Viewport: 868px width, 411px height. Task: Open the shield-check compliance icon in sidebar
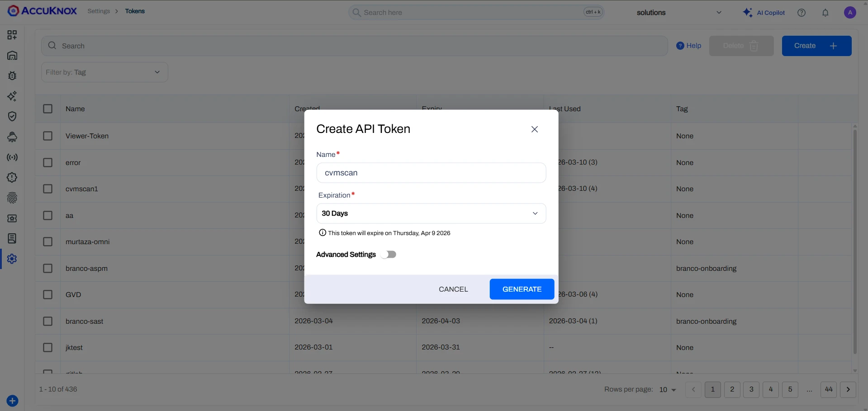pyautogui.click(x=12, y=116)
